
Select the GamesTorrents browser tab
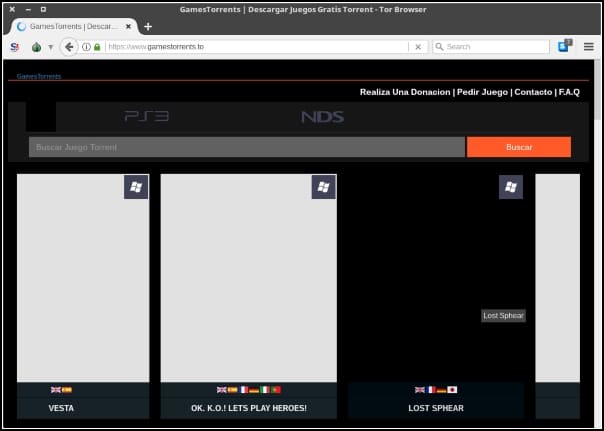[73, 27]
